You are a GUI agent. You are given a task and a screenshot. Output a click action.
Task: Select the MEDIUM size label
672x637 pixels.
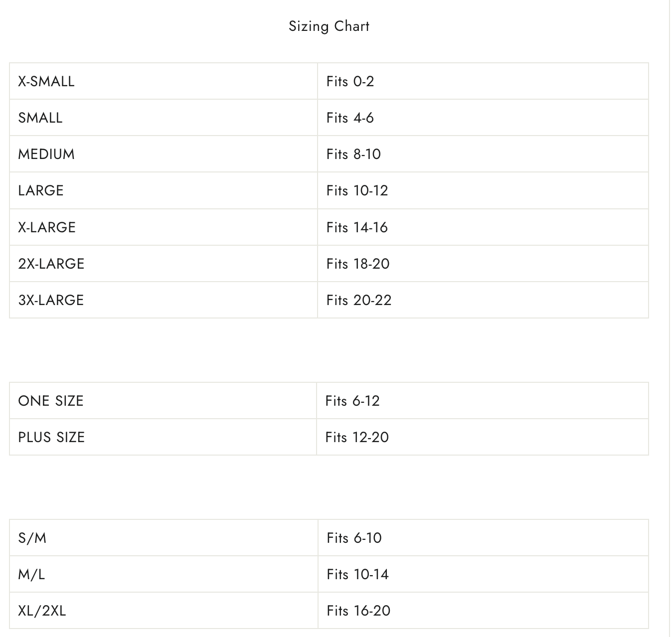46,154
